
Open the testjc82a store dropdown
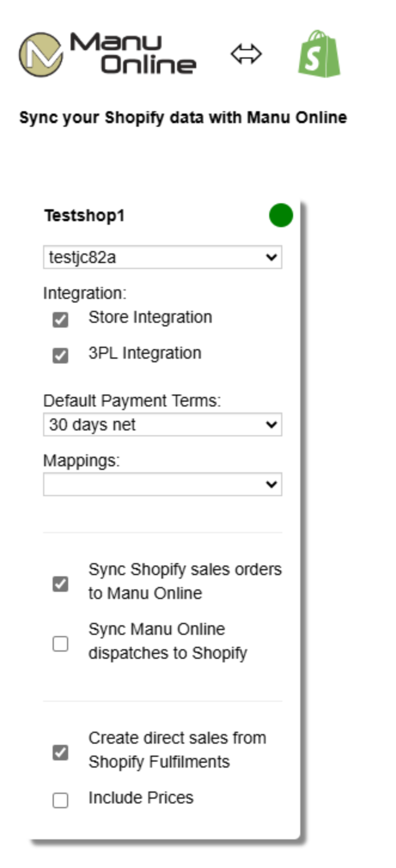click(163, 257)
